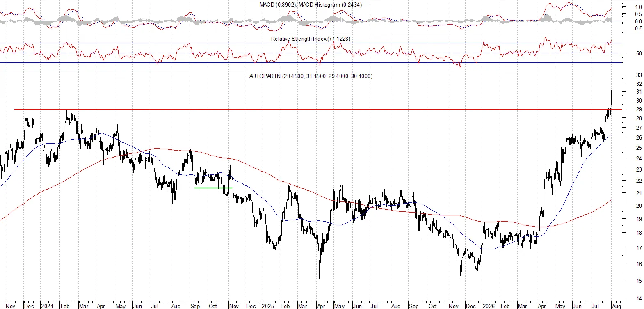Click the 17 price axis label
The width and height of the screenshot is (644, 309).
(x=639, y=248)
